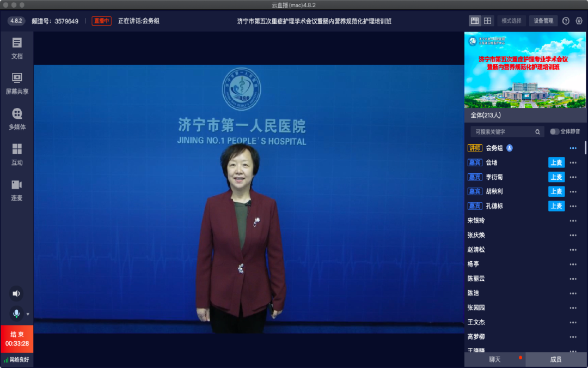Click 上麦 for guest 孔德标
Screen dimensions: 588x368
point(556,206)
